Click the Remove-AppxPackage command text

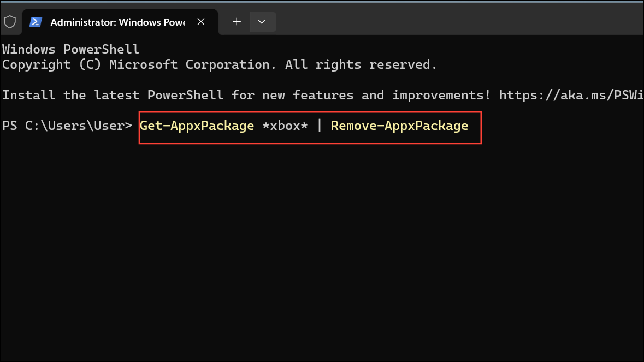[400, 126]
